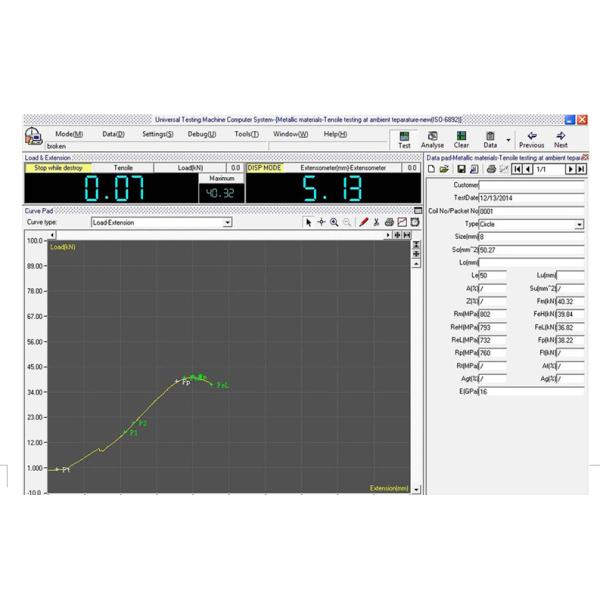Go to Next record arrow
This screenshot has height=600, width=600.
[x=561, y=140]
